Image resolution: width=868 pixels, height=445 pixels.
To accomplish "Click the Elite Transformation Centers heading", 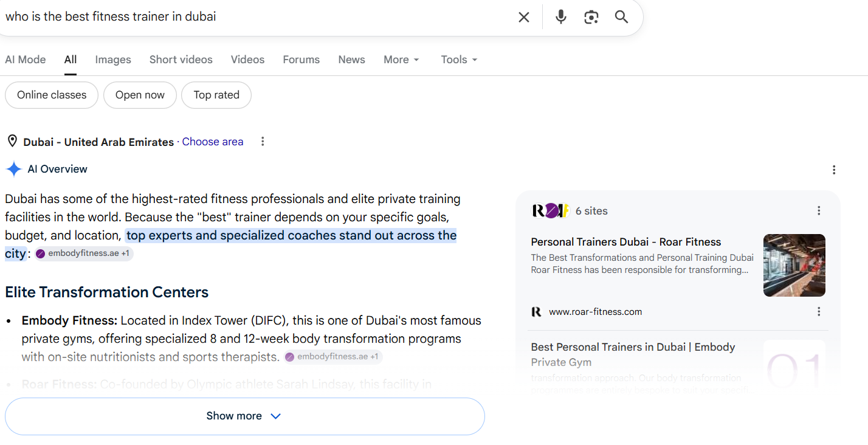I will 107,292.
